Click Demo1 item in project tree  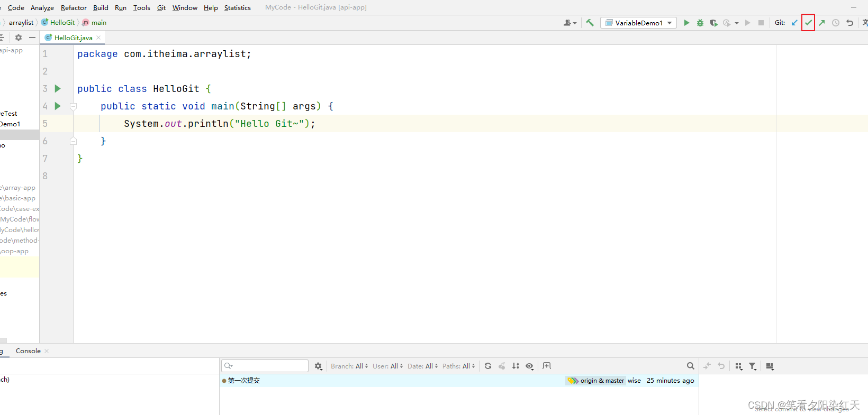tap(10, 124)
